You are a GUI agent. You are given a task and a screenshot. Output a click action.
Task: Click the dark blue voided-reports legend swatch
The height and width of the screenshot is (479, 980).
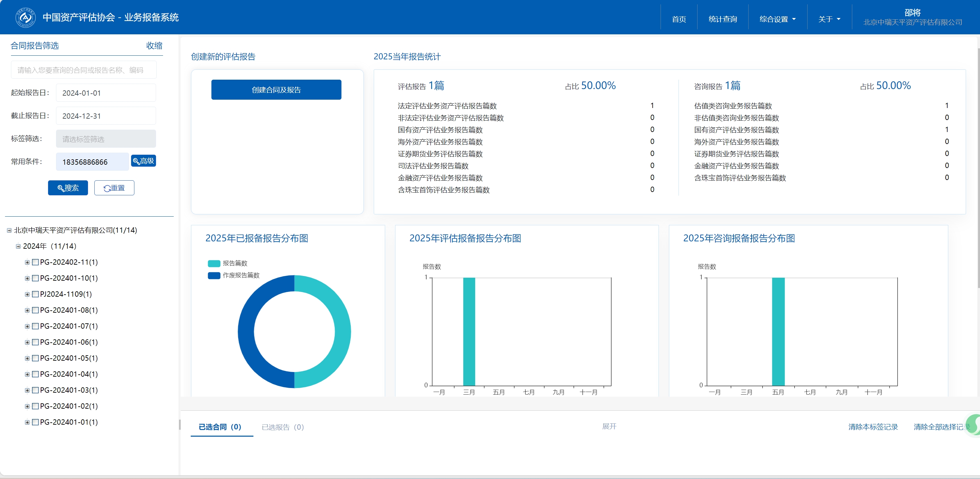click(214, 275)
